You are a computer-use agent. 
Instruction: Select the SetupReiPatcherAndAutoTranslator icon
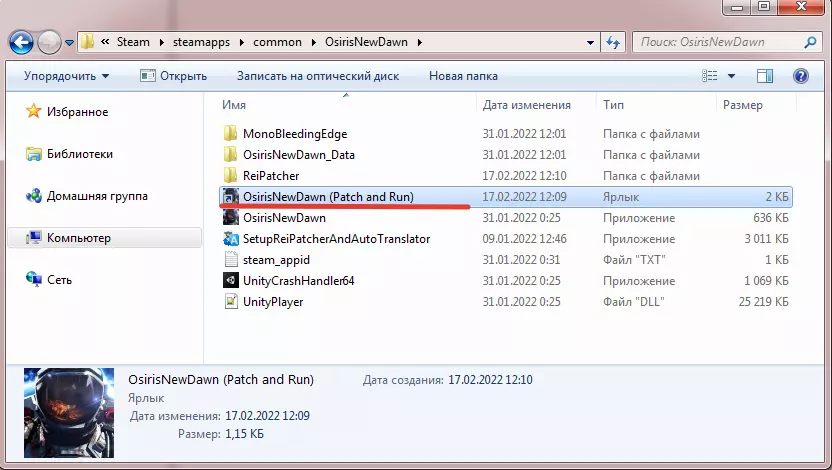click(230, 239)
